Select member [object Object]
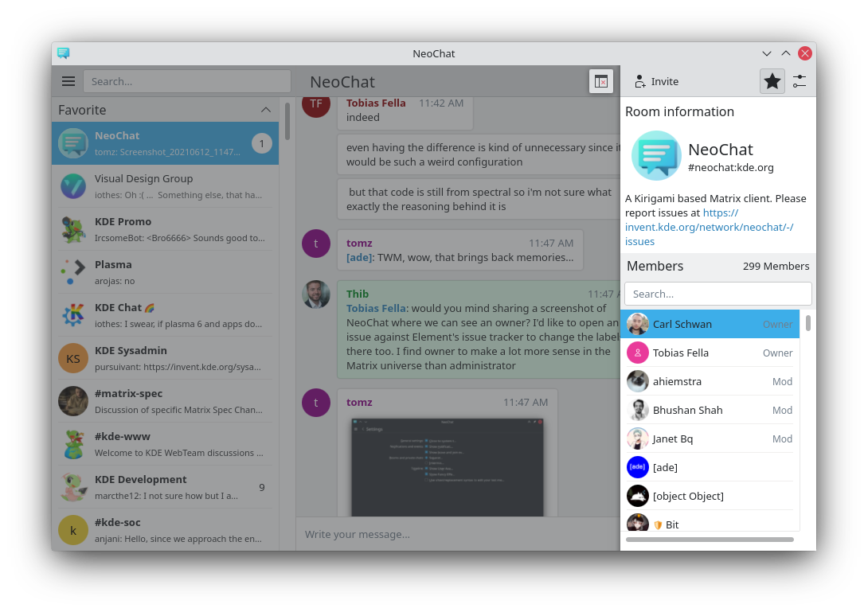The width and height of the screenshot is (868, 612). pos(710,497)
